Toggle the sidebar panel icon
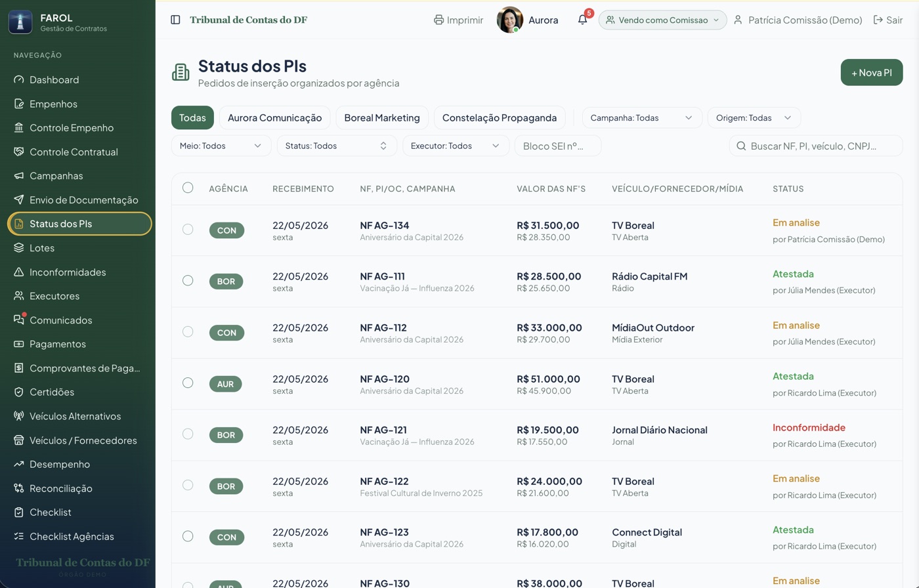 click(x=175, y=20)
